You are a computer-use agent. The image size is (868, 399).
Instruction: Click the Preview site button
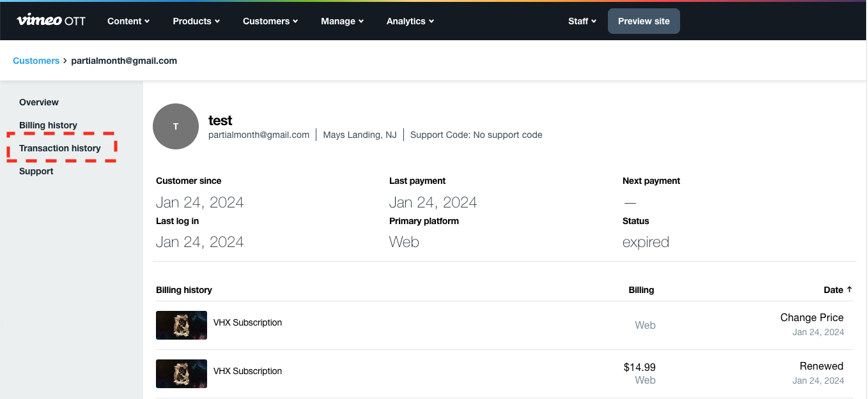point(644,21)
